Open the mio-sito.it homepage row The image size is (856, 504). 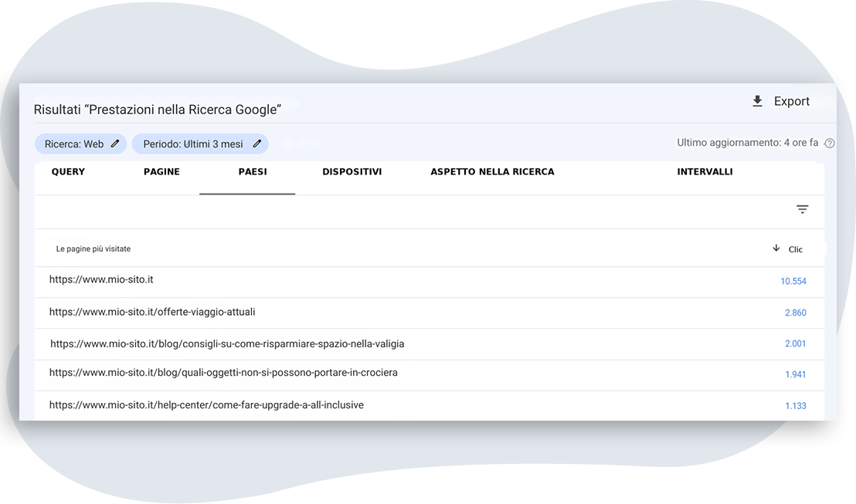[x=101, y=280]
